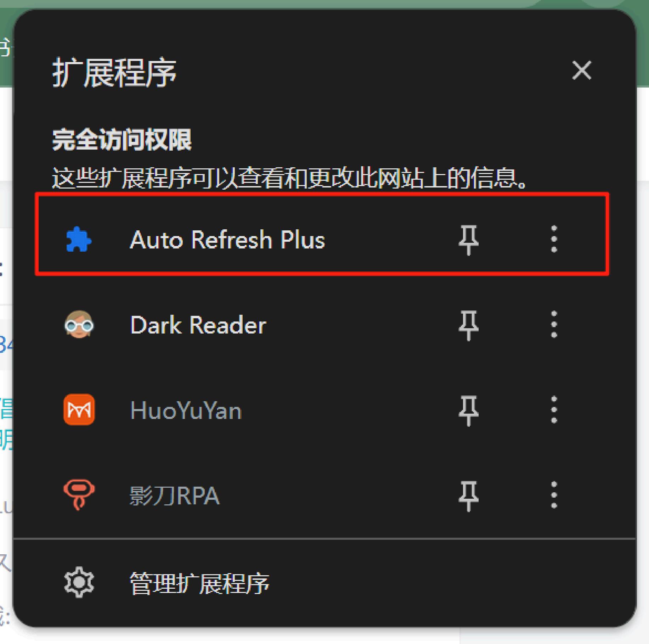Click the gear icon beside 管理扩展程序
The width and height of the screenshot is (649, 644).
coord(79,583)
